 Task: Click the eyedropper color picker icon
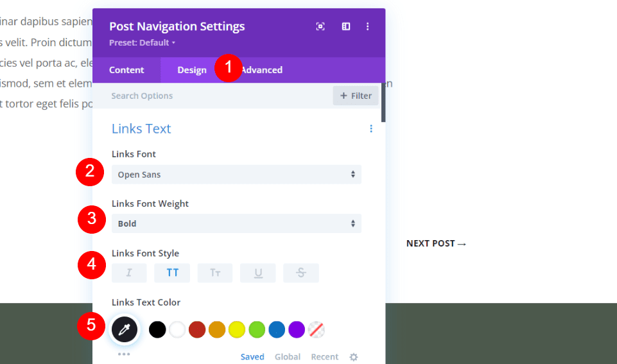click(125, 329)
